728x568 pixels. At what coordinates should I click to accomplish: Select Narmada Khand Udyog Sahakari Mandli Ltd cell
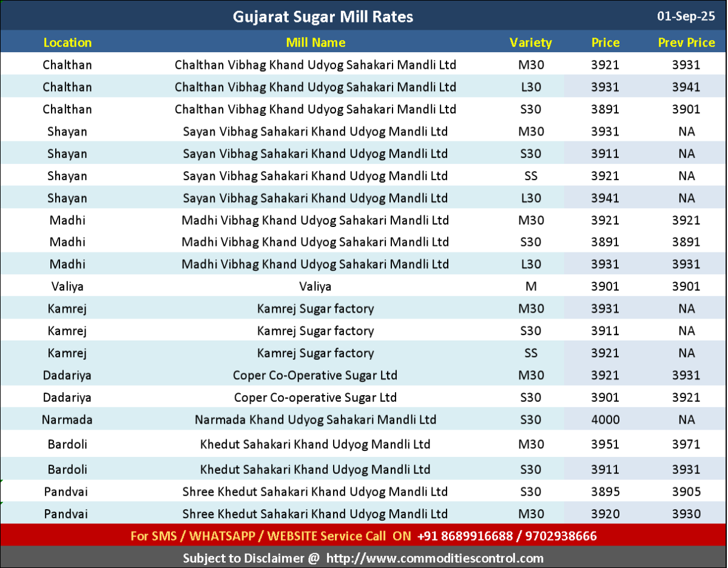click(315, 419)
